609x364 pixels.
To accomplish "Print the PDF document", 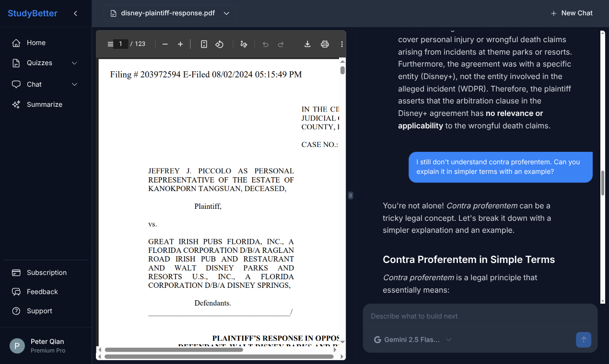I will pos(325,44).
